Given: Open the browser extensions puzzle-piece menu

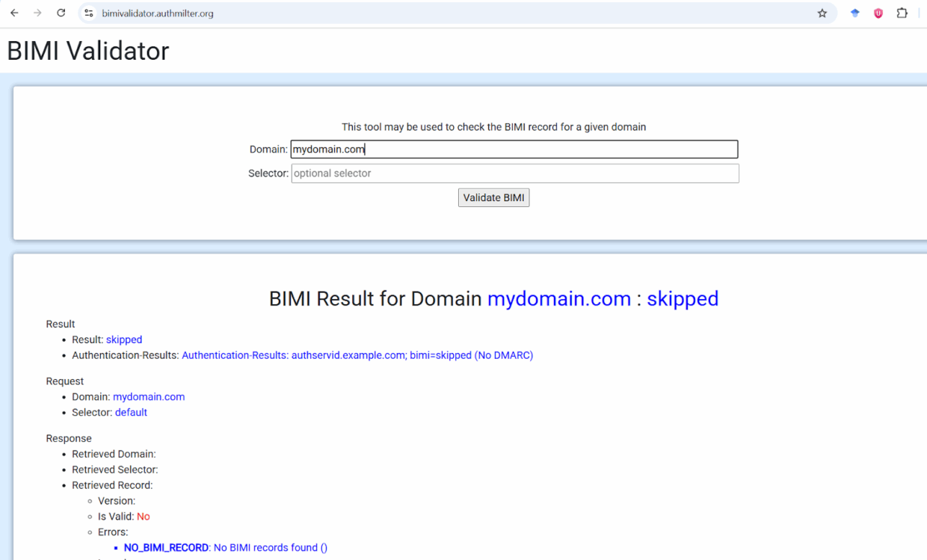Looking at the screenshot, I should pos(902,13).
